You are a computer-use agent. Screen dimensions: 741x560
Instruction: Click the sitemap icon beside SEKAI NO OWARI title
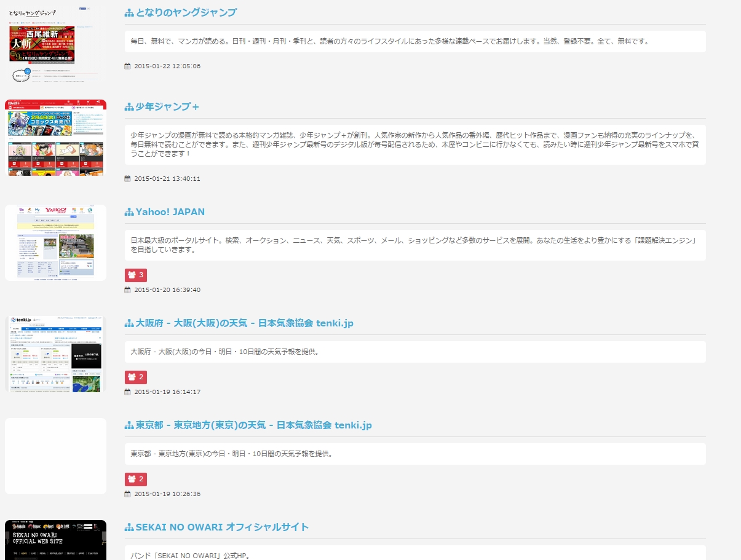click(x=129, y=527)
